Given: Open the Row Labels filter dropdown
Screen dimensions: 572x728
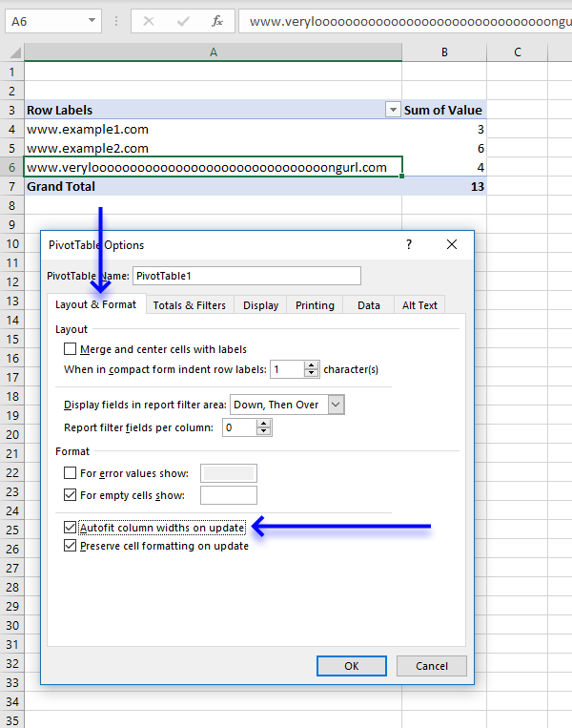Looking at the screenshot, I should [393, 110].
